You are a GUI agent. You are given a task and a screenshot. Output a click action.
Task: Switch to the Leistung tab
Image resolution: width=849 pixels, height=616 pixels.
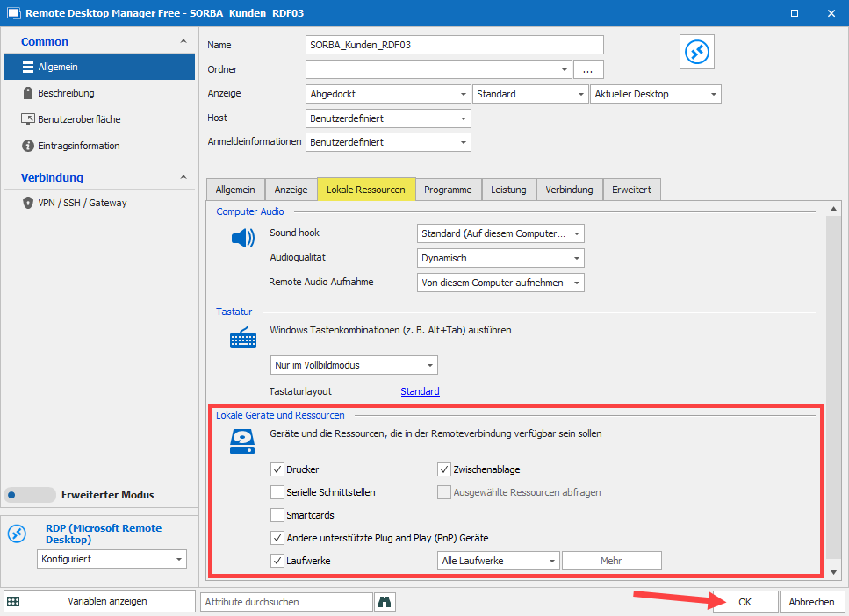tap(508, 190)
